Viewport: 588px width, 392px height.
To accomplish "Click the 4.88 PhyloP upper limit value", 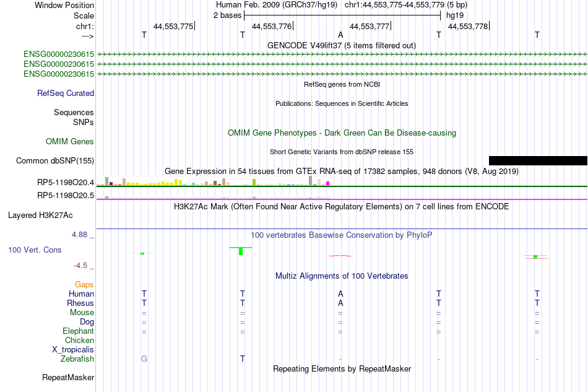I will pyautogui.click(x=79, y=235).
